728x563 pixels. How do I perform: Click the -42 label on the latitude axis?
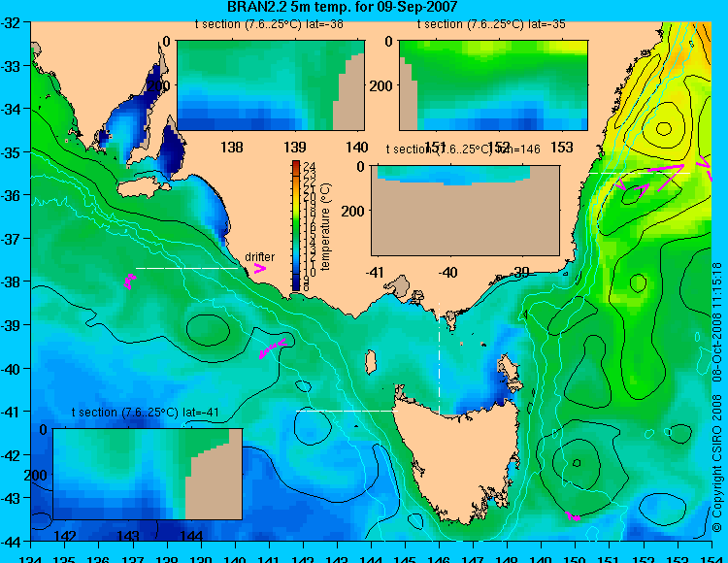point(11,455)
